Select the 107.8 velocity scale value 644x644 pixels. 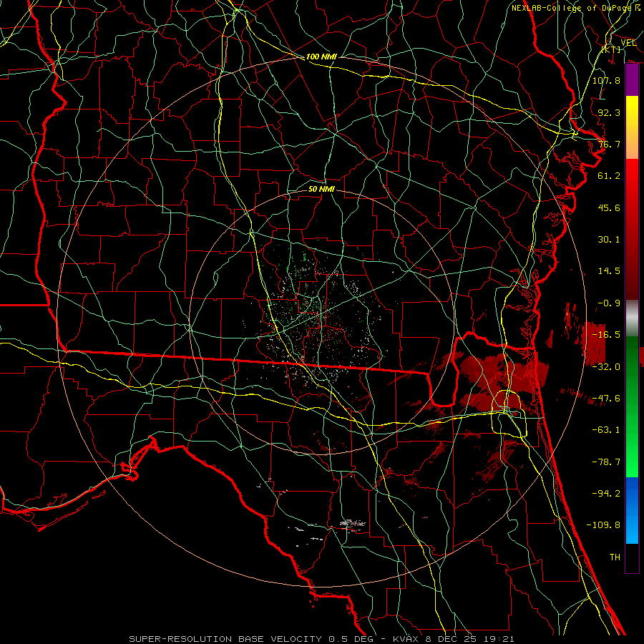[x=606, y=80]
